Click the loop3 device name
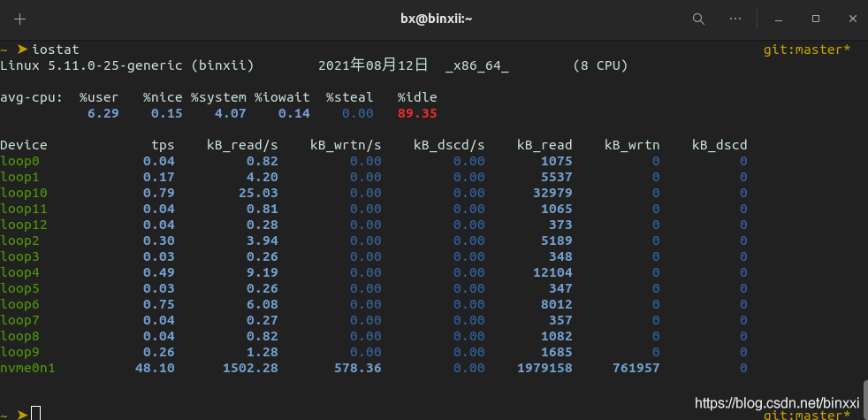 point(20,256)
